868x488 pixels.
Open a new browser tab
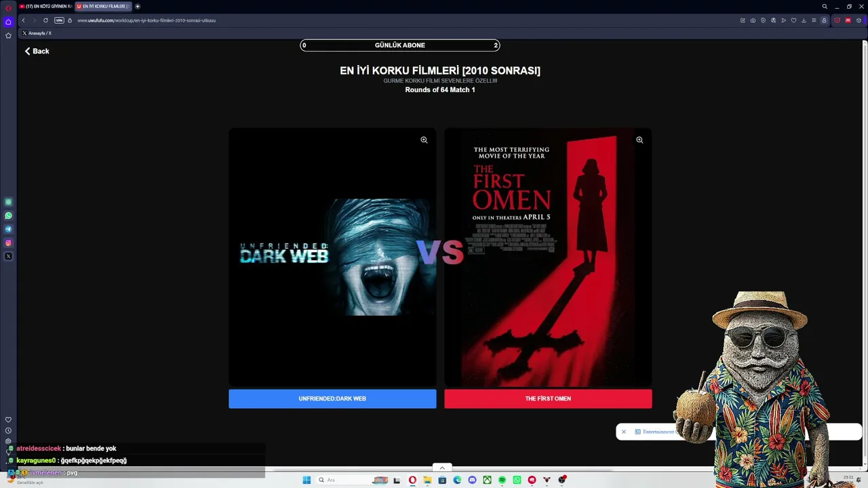pyautogui.click(x=138, y=6)
